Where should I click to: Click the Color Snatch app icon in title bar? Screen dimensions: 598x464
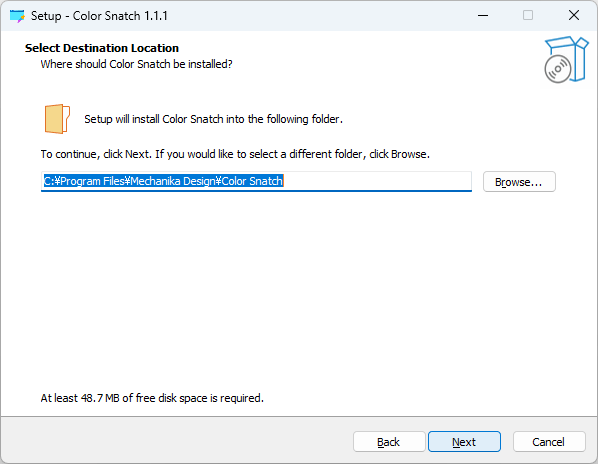[x=17, y=16]
